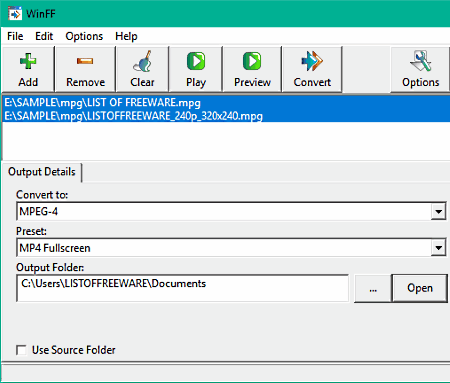This screenshot has width=450, height=383.
Task: Click the MPEG-4 Convert to combo box field
Action: pyautogui.click(x=231, y=211)
